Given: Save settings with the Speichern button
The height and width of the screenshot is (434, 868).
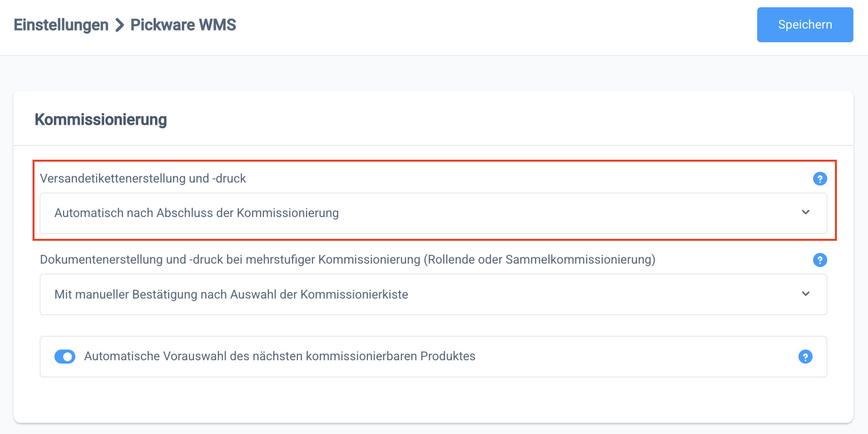Looking at the screenshot, I should (x=805, y=25).
